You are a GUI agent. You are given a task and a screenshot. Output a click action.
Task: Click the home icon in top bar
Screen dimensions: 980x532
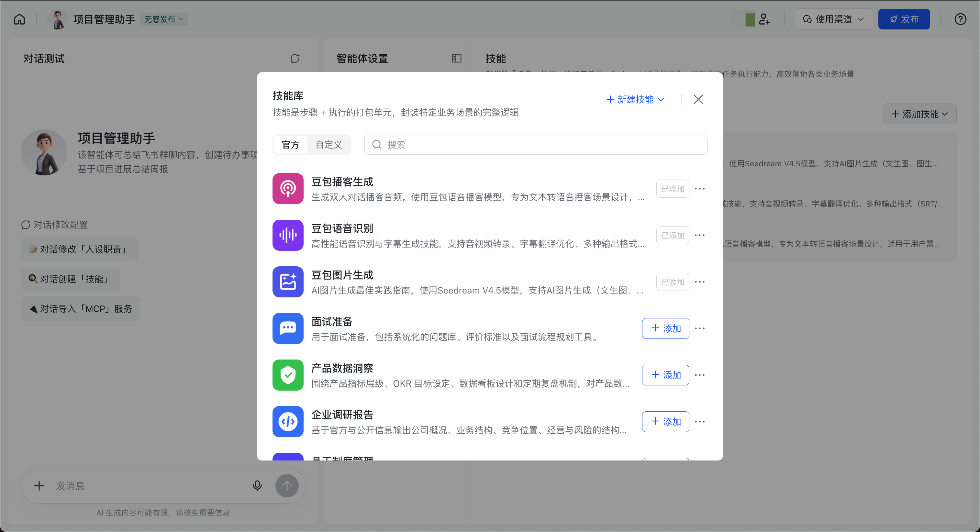tap(19, 19)
